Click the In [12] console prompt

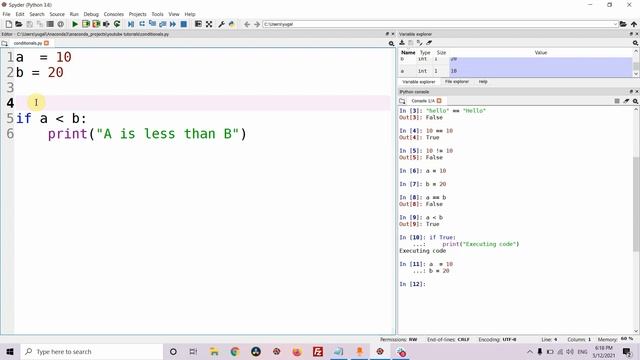[412, 284]
